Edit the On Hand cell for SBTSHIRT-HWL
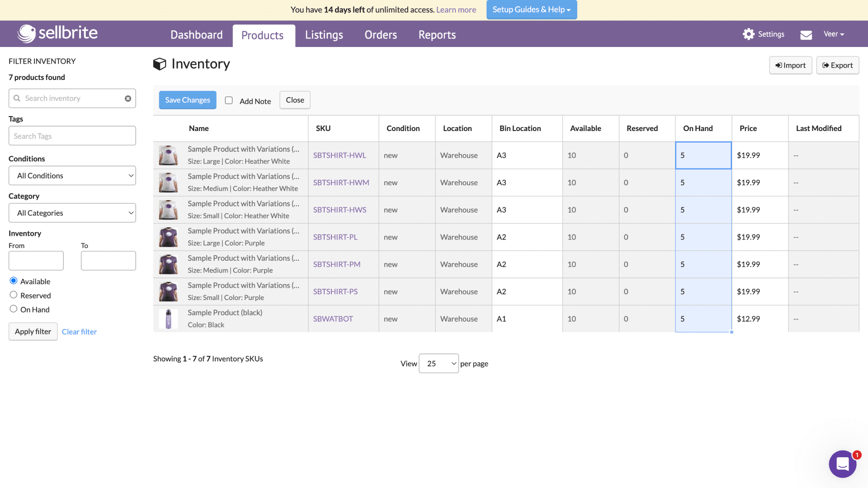 [x=703, y=155]
